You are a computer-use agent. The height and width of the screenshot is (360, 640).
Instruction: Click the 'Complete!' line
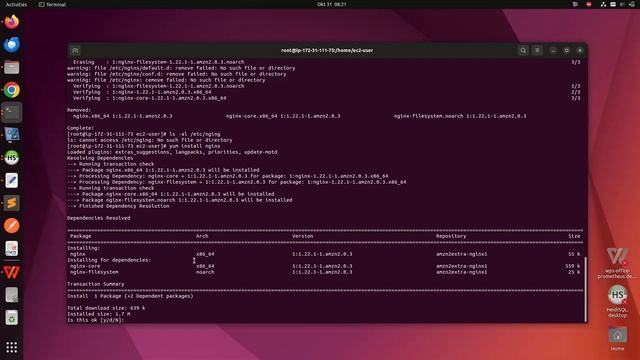click(x=80, y=128)
